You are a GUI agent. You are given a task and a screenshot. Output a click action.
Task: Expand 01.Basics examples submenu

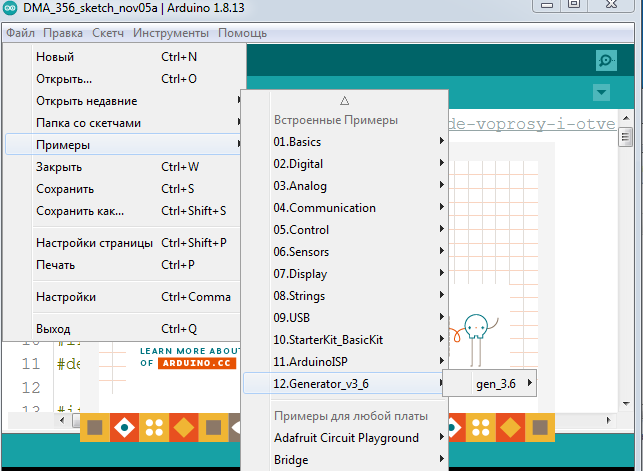[x=298, y=142]
